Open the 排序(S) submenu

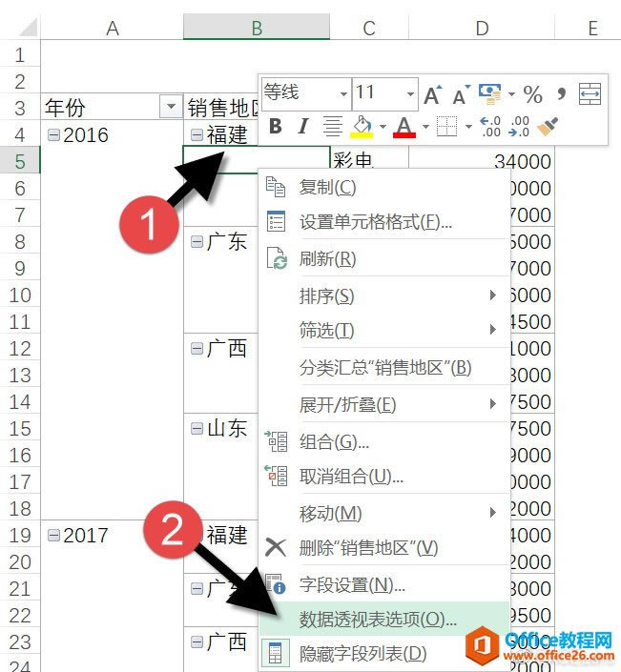click(x=384, y=295)
